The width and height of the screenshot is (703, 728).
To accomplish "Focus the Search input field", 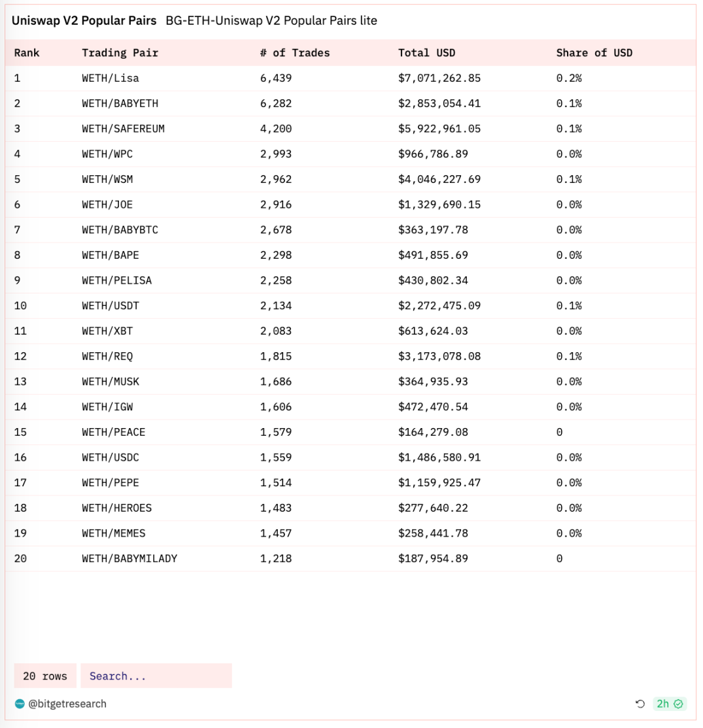I will [156, 676].
